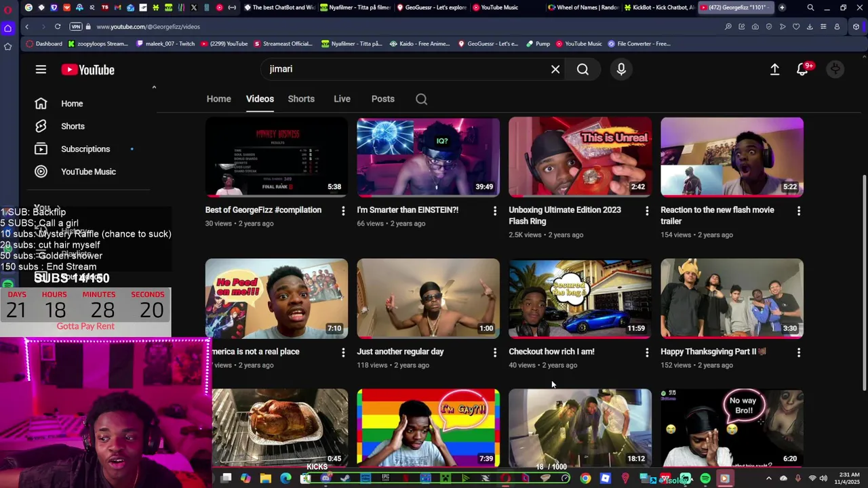The height and width of the screenshot is (488, 868).
Task: Play the roasted turkey 0:45 thumbnail
Action: coord(279,427)
